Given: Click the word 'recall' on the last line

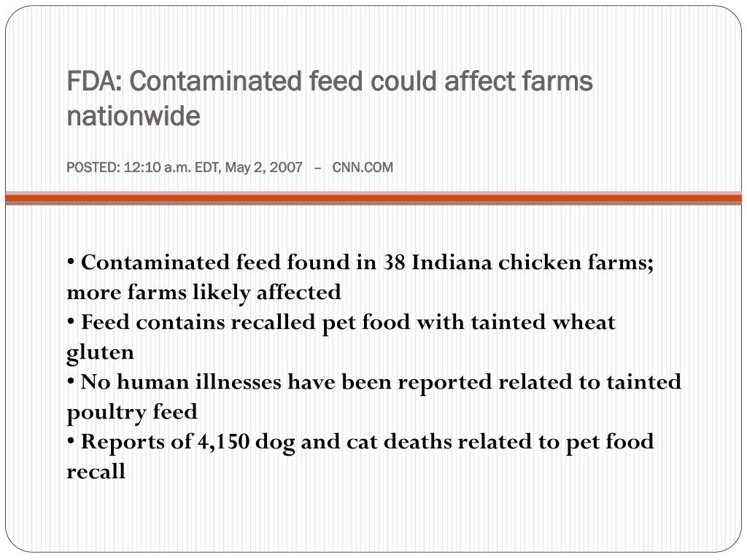Looking at the screenshot, I should pos(96,472).
